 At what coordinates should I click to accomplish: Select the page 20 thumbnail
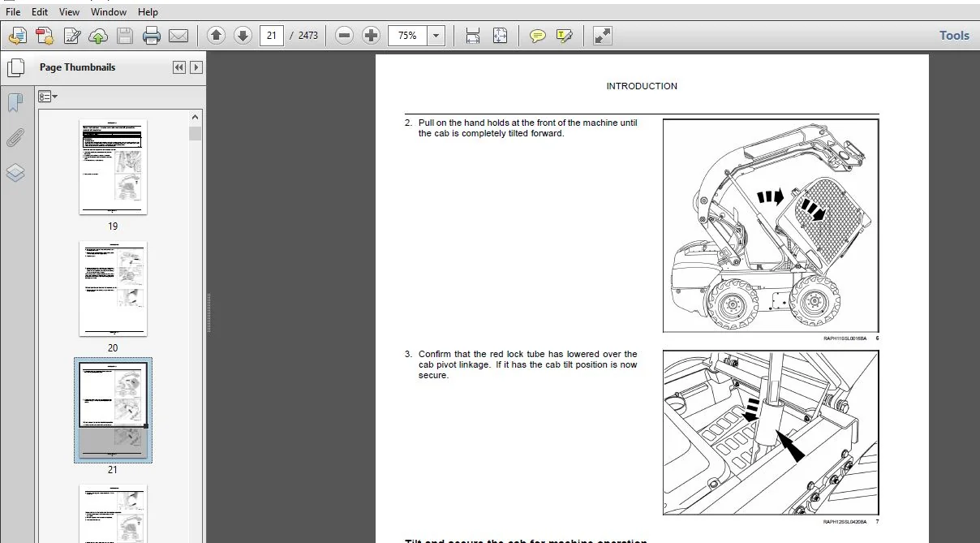[113, 289]
